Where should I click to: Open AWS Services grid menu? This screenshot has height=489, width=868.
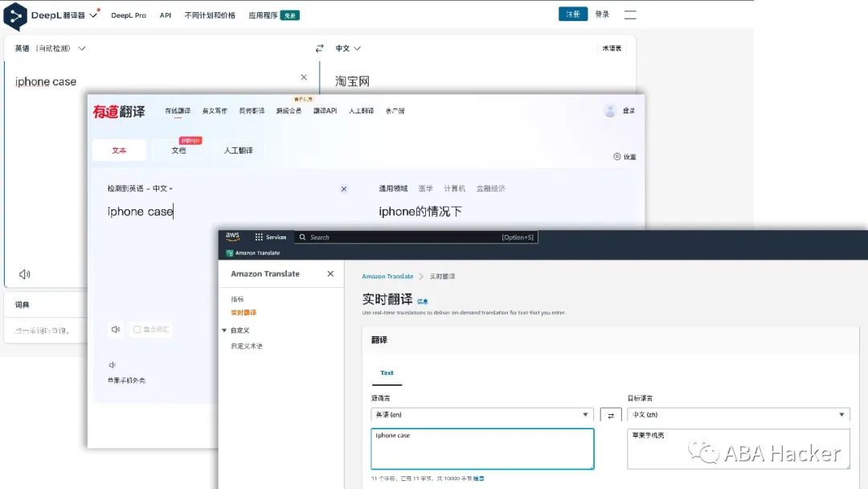click(270, 237)
